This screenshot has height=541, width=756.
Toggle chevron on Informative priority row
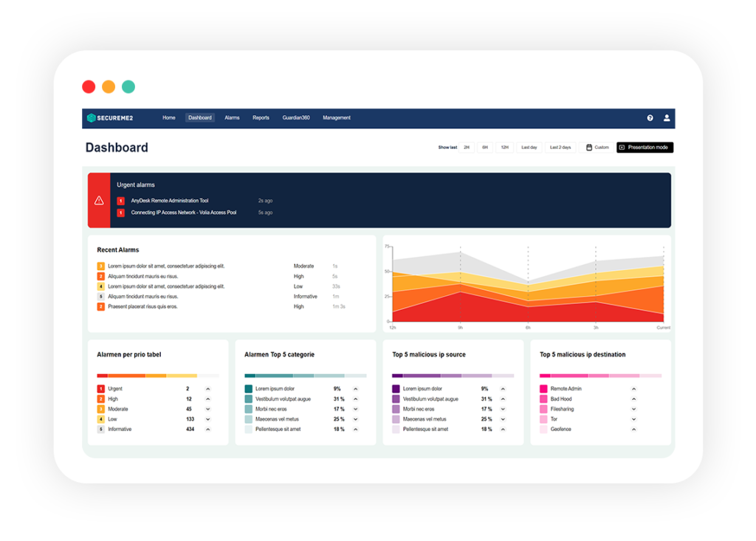click(x=207, y=429)
